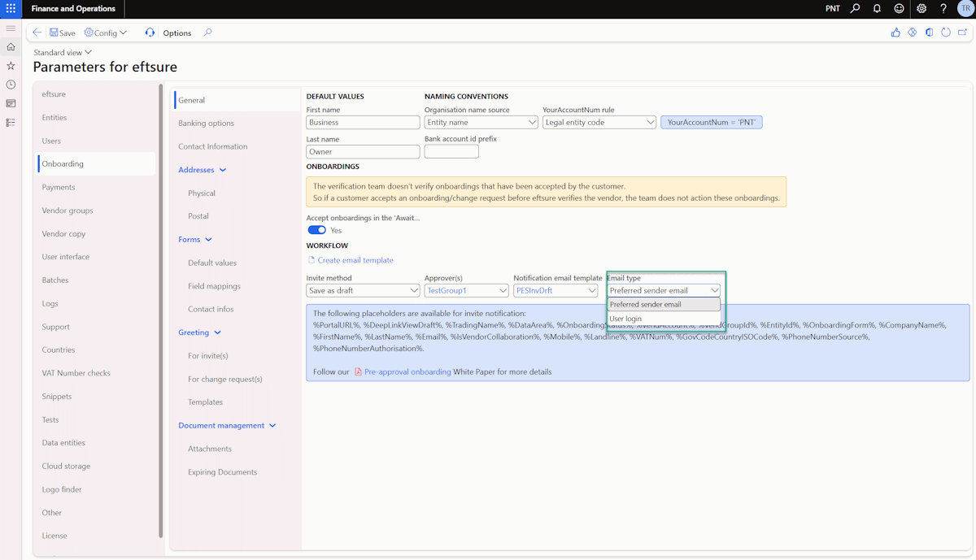Open YourAccountNum rule dropdown

(599, 122)
